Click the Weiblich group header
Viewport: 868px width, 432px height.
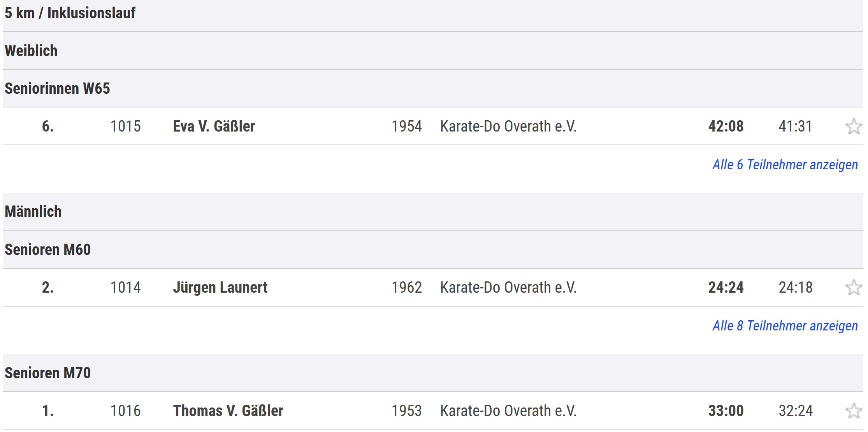[31, 51]
